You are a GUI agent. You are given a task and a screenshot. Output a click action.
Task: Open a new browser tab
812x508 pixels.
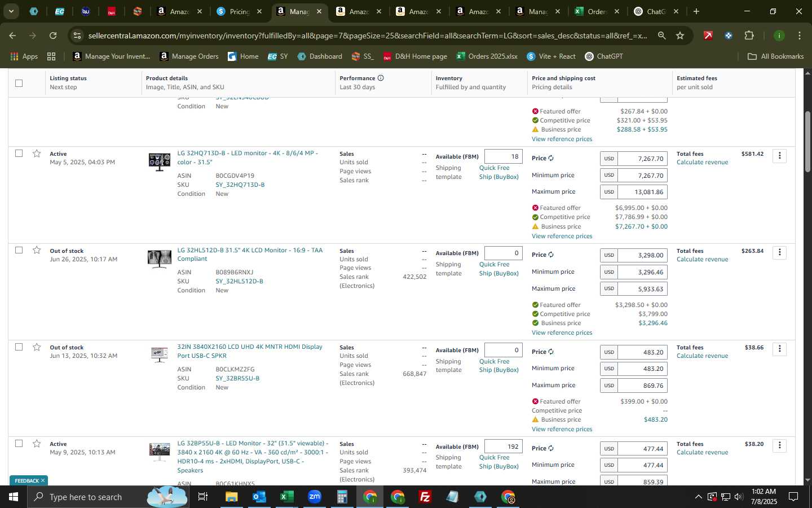[696, 11]
